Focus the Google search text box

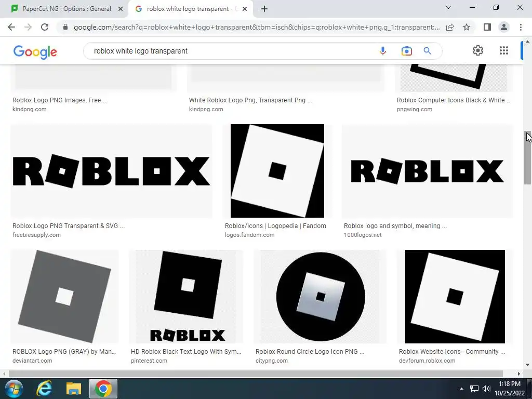click(231, 51)
